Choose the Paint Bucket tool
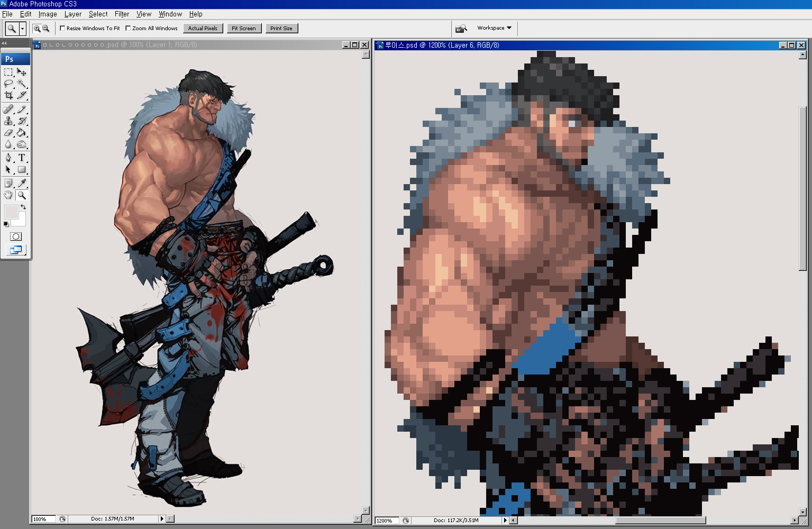This screenshot has height=529, width=812. pyautogui.click(x=22, y=133)
